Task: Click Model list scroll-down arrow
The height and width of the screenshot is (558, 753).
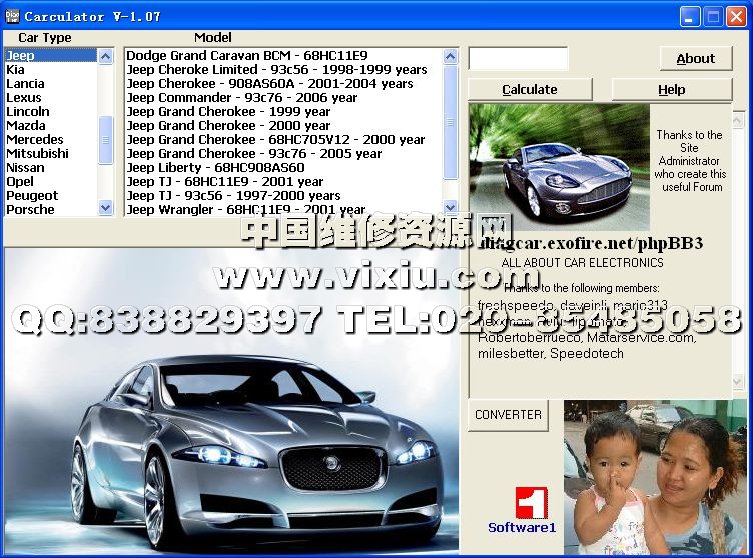Action: tap(450, 208)
